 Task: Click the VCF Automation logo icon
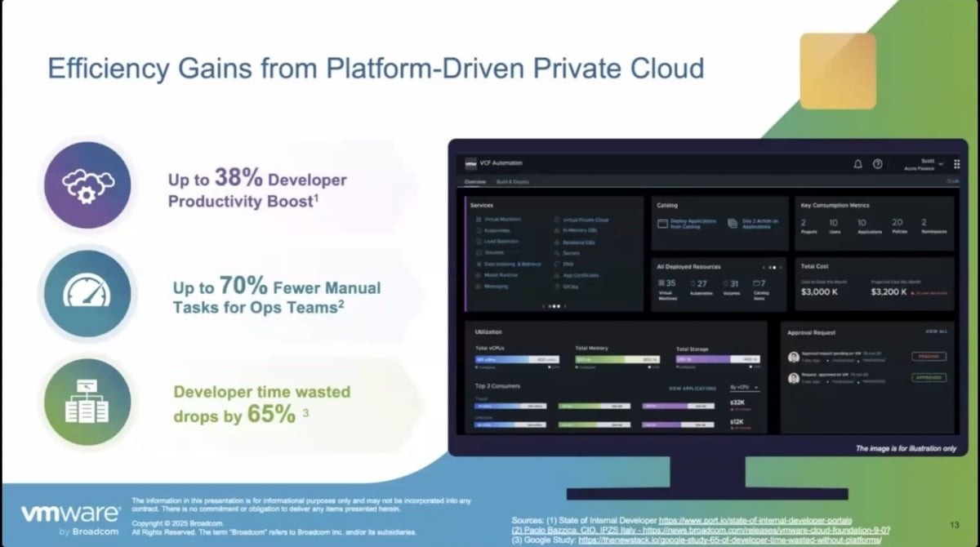click(470, 163)
